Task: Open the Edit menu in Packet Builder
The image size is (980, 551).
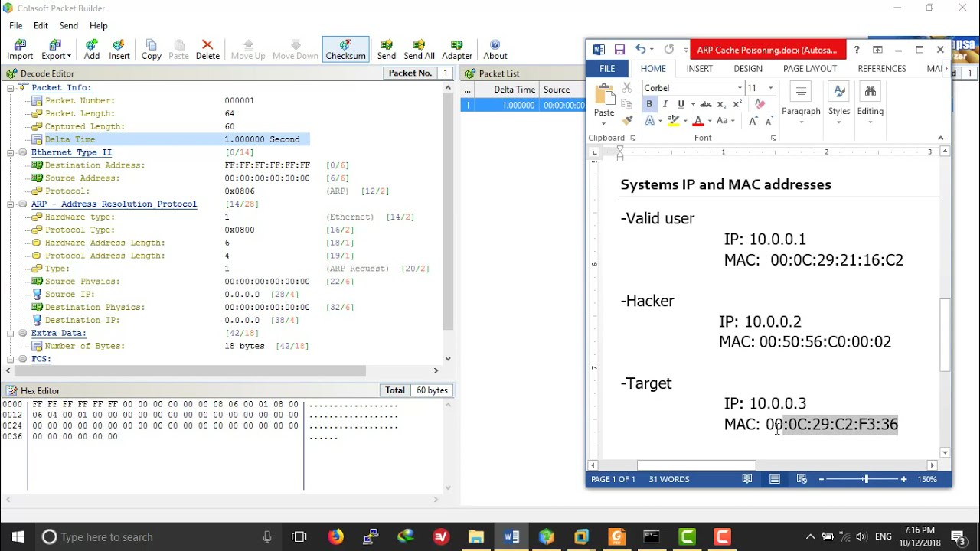Action: pyautogui.click(x=41, y=26)
